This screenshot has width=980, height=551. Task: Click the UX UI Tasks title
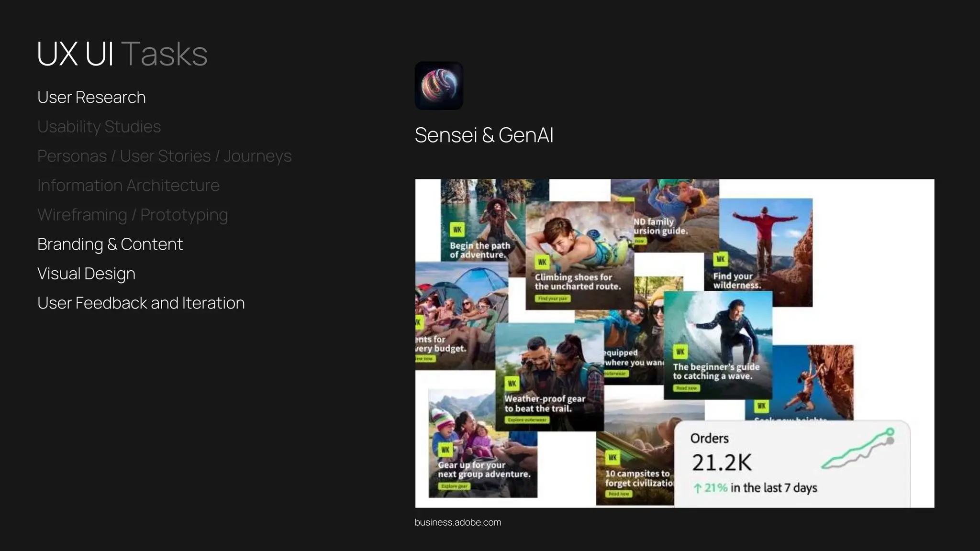pyautogui.click(x=122, y=54)
